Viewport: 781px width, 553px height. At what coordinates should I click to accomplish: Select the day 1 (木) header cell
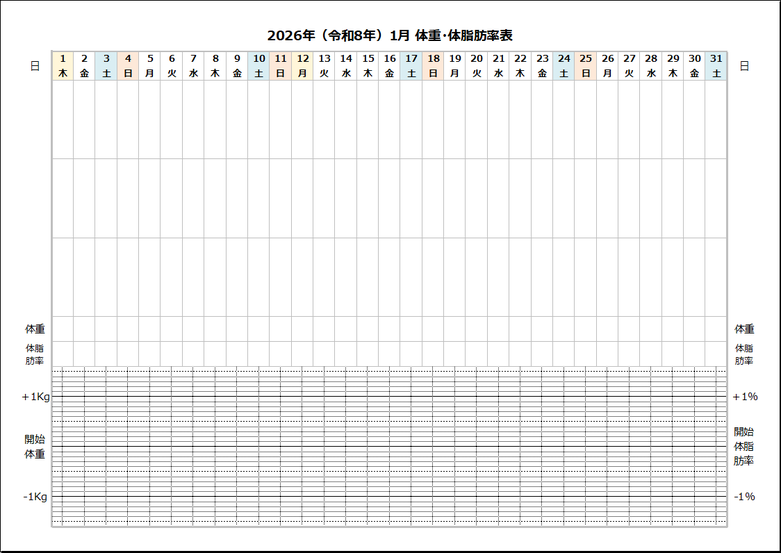62,66
